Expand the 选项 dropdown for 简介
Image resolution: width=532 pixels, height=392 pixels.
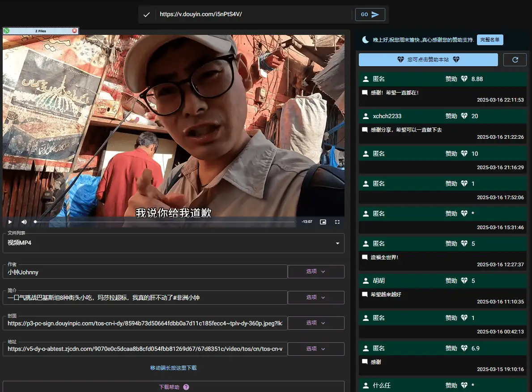(316, 298)
